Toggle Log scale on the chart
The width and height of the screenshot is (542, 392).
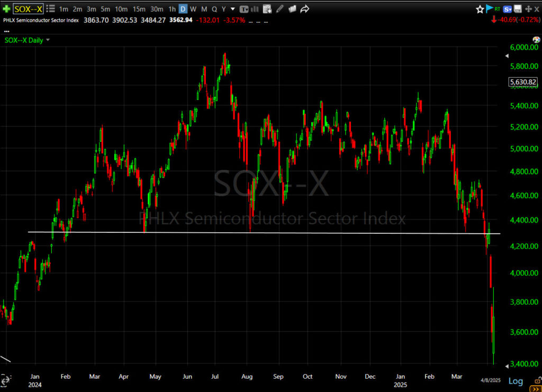(516, 381)
